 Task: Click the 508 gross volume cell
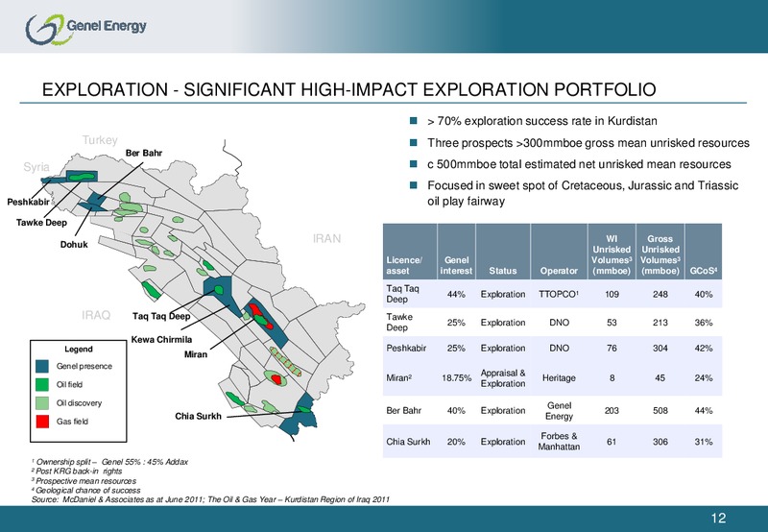[660, 410]
